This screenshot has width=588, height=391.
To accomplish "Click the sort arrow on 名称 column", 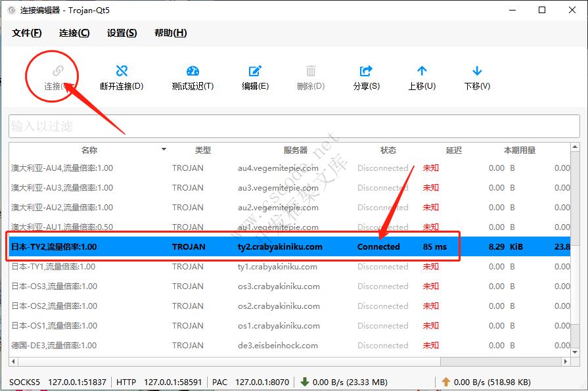I will (x=162, y=150).
